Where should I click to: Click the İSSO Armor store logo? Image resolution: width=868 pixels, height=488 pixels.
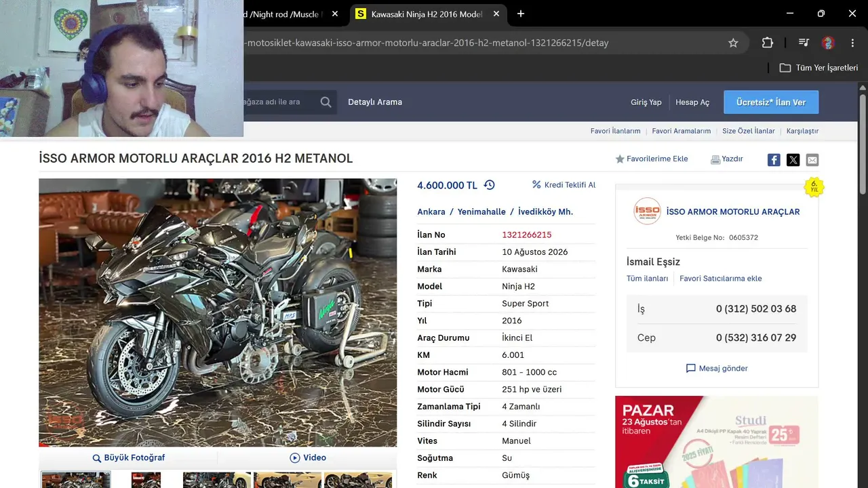pos(647,211)
